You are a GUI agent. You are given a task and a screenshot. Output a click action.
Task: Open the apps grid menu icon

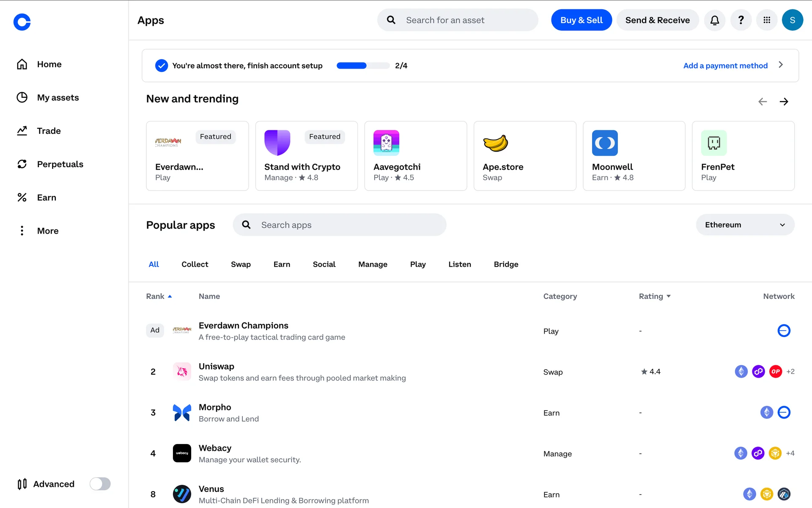click(767, 20)
